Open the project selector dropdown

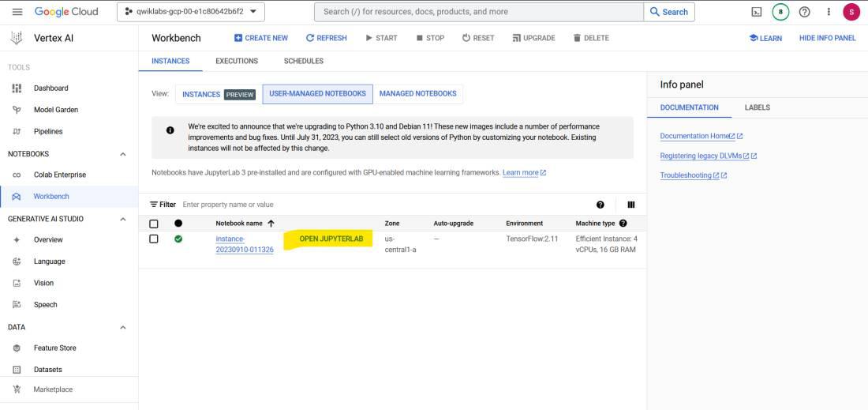pyautogui.click(x=190, y=12)
